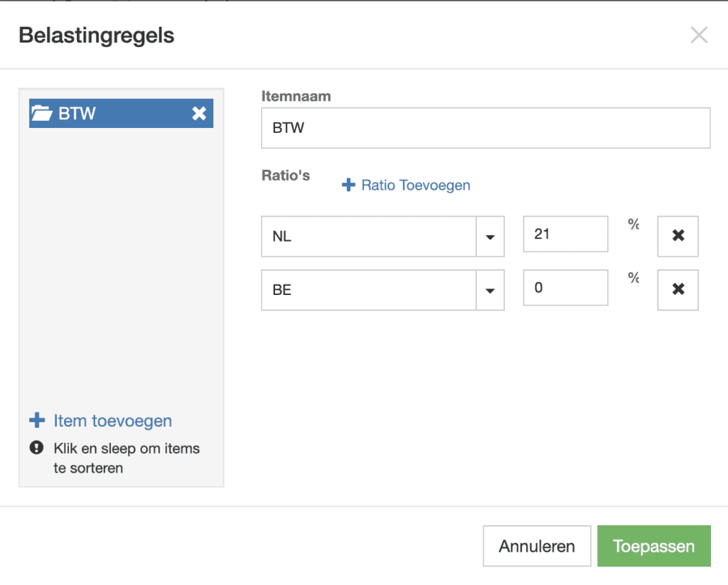Click the Itemnaam label

pos(296,96)
